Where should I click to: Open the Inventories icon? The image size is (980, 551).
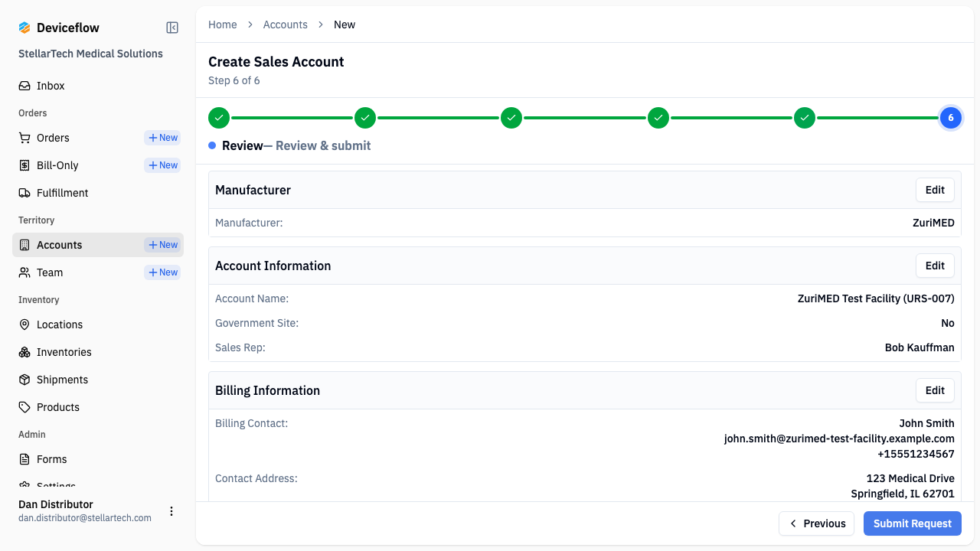[25, 352]
